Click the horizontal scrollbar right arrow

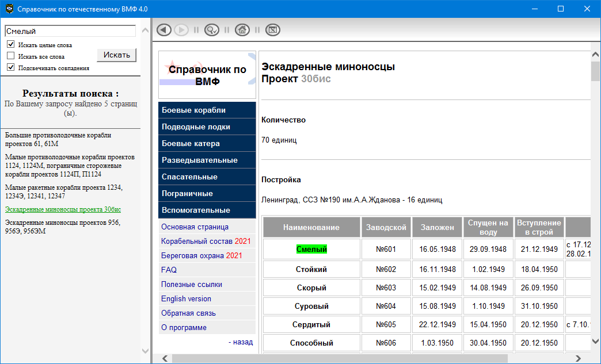[x=579, y=359]
